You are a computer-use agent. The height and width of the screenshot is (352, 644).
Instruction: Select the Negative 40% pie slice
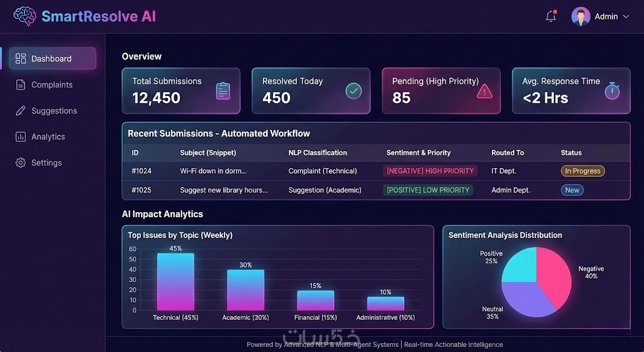point(553,276)
